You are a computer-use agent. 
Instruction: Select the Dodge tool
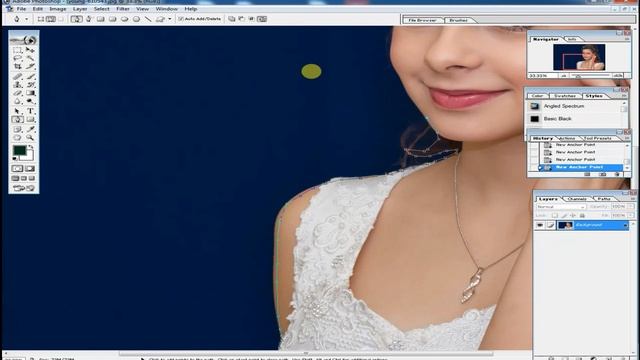[30, 101]
